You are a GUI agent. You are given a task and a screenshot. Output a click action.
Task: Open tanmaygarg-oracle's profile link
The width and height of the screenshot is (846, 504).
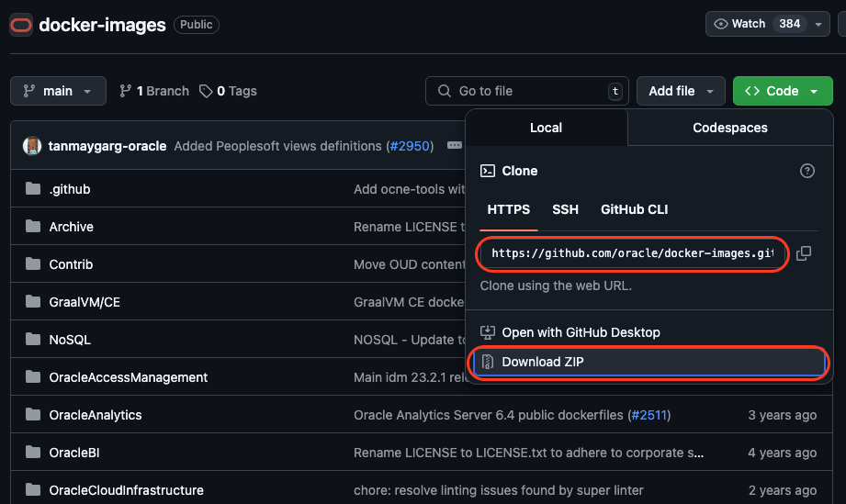tap(107, 146)
